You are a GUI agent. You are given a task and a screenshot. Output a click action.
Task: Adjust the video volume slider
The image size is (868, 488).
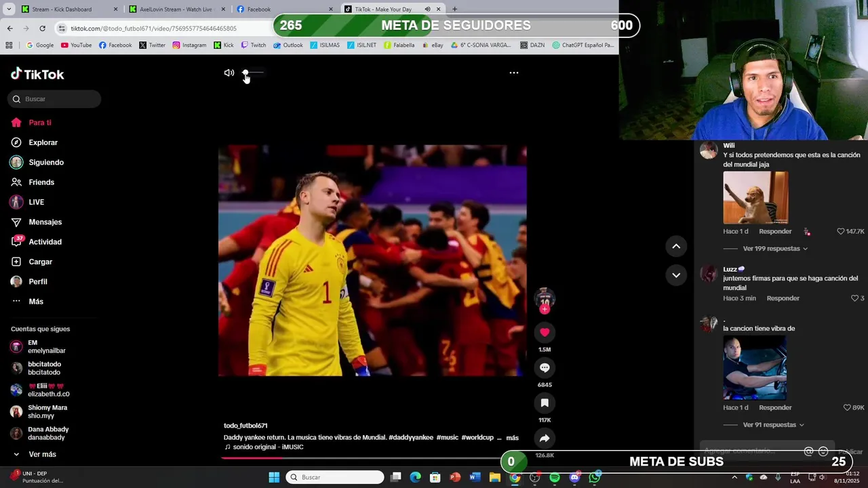coord(254,73)
